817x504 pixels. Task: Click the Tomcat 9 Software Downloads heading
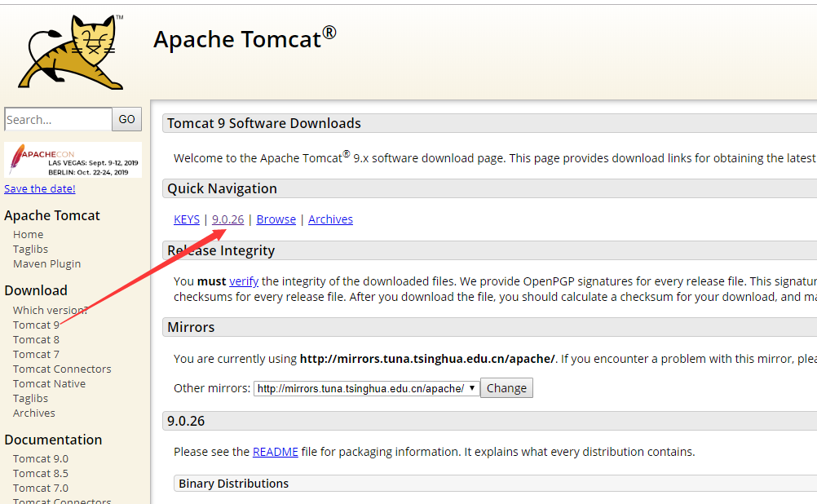tap(263, 123)
